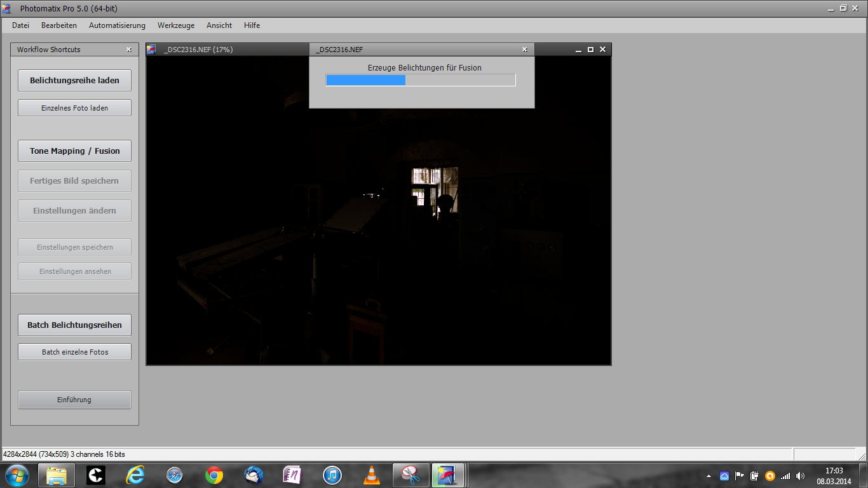Show hidden system tray icons arrow
The height and width of the screenshot is (488, 868).
click(x=709, y=476)
